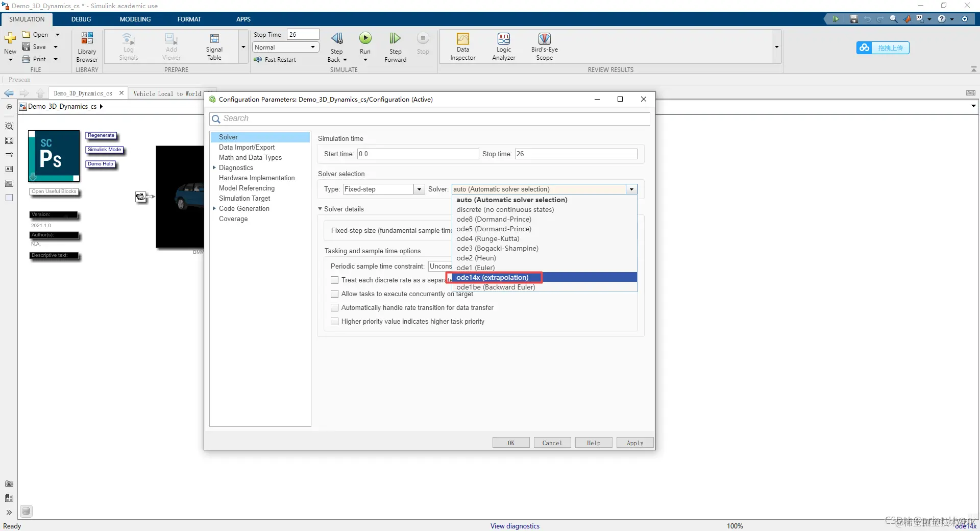Close the Solver dropdown via its arrow
980x531 pixels.
[632, 189]
